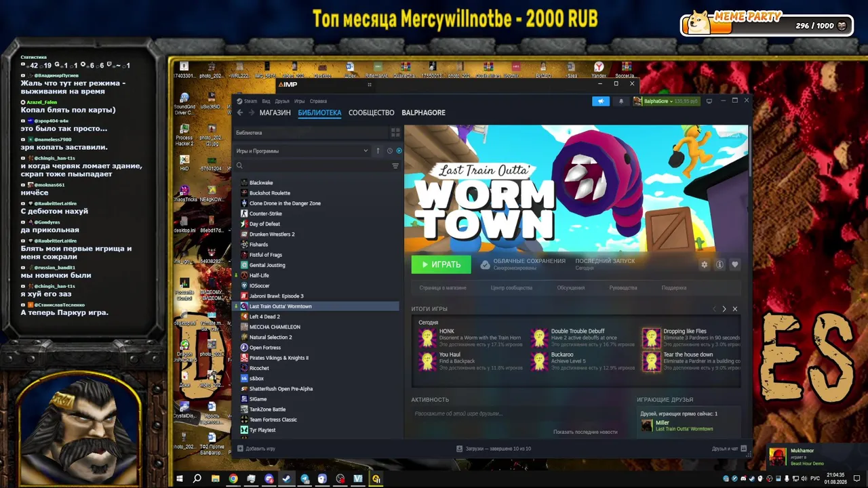
Task: Open the Steam notifications bell
Action: pos(621,101)
